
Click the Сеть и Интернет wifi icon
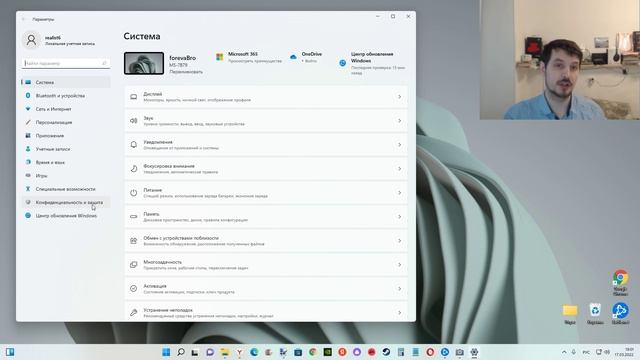click(28, 109)
